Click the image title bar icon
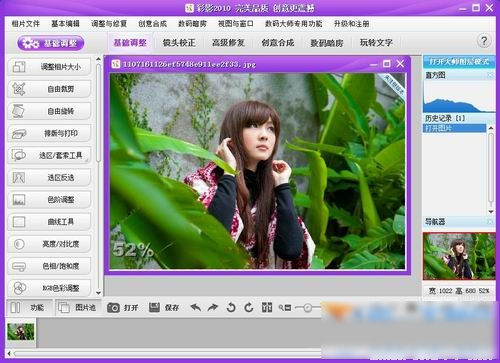This screenshot has width=500, height=363. click(116, 64)
